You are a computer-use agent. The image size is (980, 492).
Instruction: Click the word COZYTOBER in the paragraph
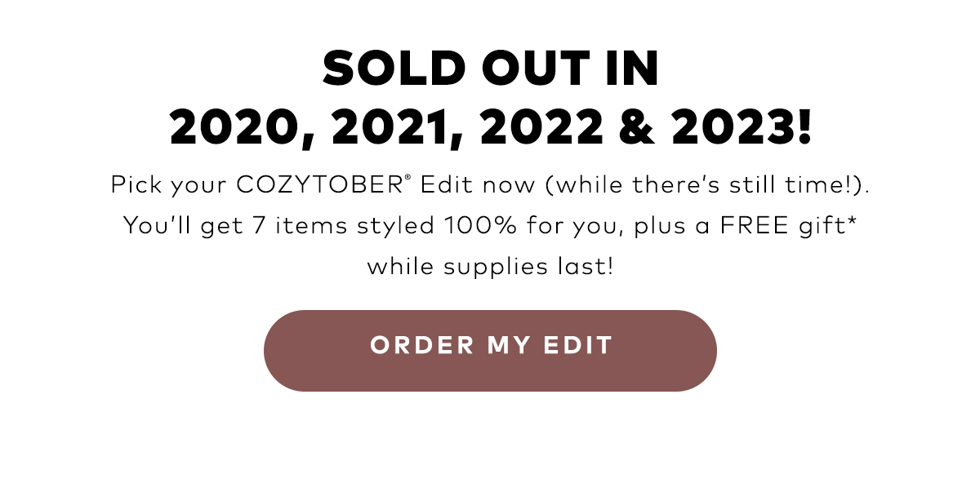click(319, 184)
